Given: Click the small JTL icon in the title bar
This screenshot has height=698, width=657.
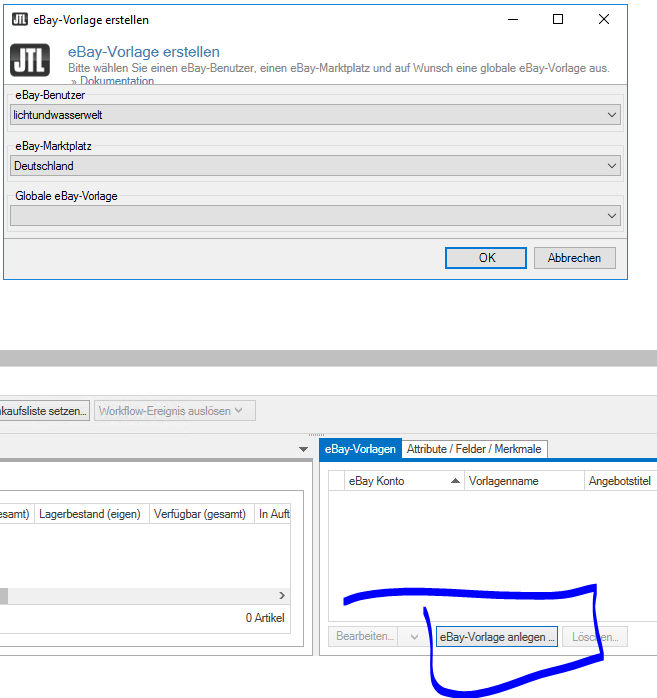Looking at the screenshot, I should pyautogui.click(x=20, y=19).
